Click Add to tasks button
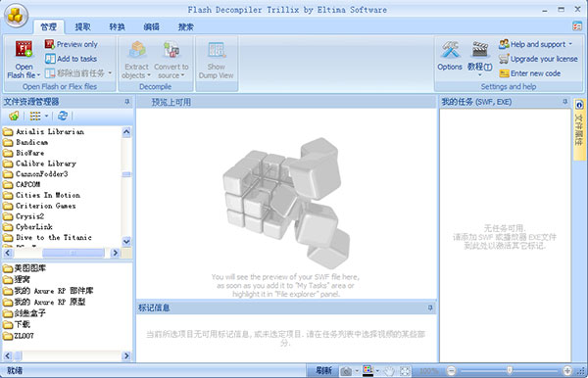Viewport: 588px width, 378px height. (x=71, y=59)
